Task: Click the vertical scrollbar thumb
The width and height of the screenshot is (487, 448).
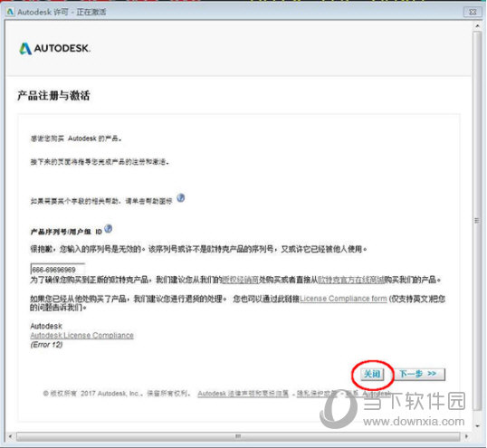Action: 477,221
